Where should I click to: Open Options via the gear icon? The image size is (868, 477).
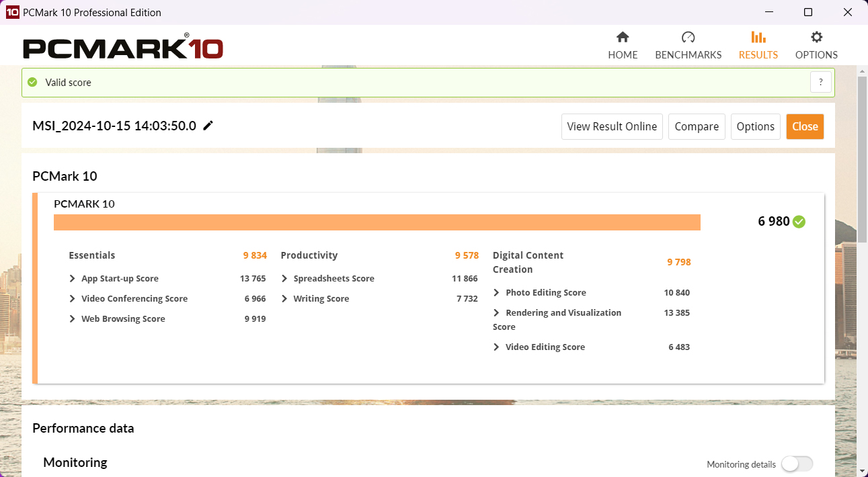(x=816, y=44)
